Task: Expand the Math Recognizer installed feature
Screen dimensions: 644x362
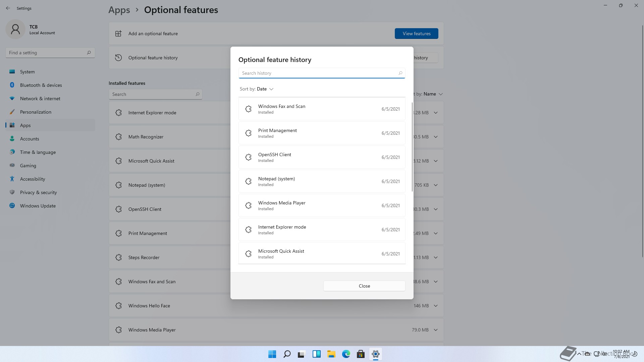Action: tap(436, 137)
